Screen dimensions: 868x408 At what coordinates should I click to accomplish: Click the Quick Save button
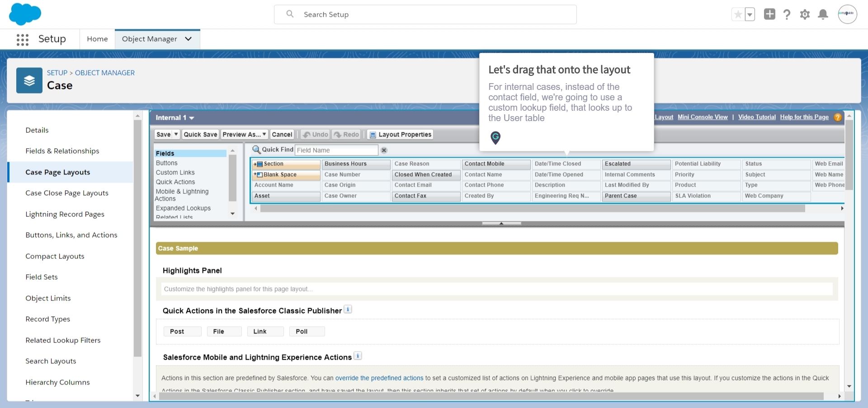pyautogui.click(x=200, y=135)
